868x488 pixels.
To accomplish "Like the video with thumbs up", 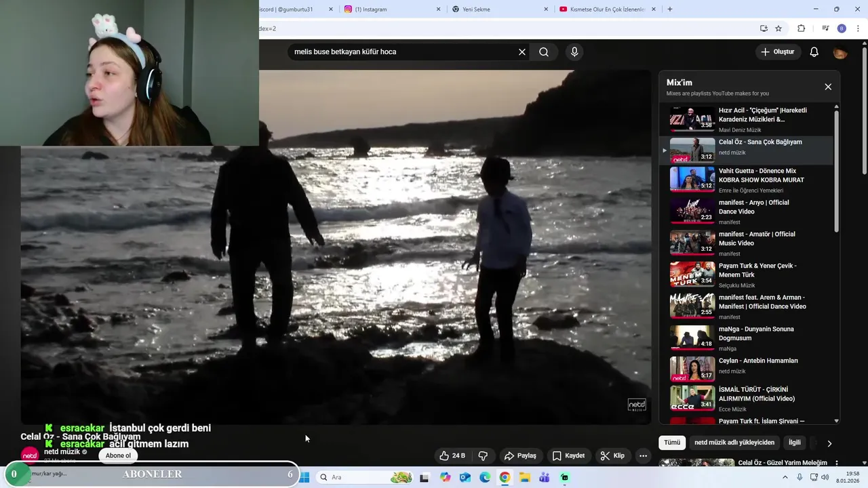I will coord(452,455).
